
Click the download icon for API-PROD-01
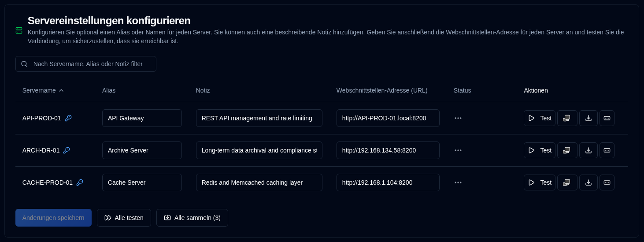[588, 118]
